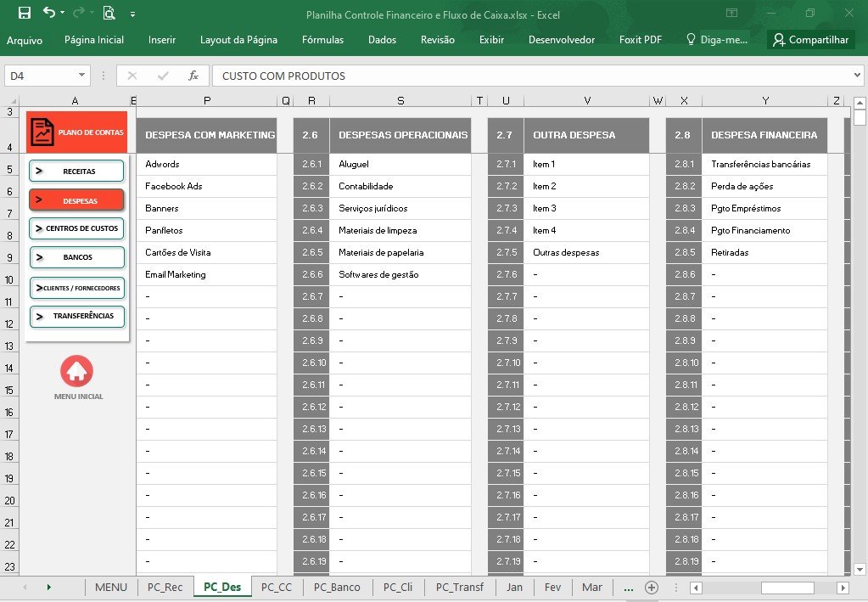Click the Plano de Contas logo icon
The height and width of the screenshot is (602, 868).
(x=42, y=132)
